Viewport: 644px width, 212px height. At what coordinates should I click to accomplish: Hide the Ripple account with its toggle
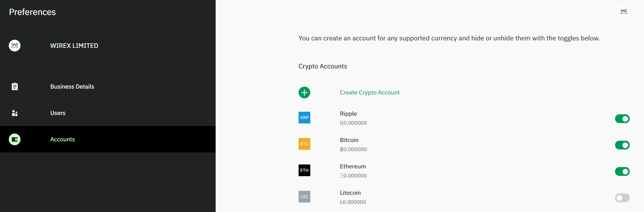pos(622,119)
